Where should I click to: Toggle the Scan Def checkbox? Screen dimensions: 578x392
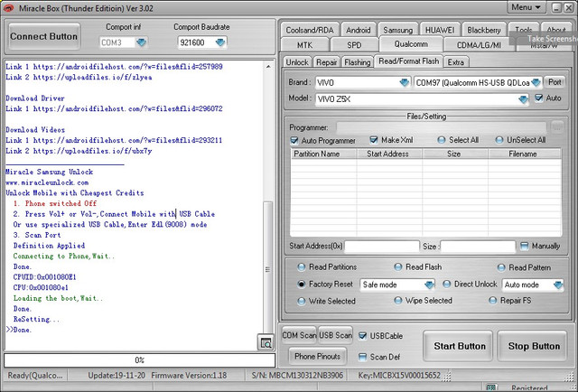[x=363, y=357]
